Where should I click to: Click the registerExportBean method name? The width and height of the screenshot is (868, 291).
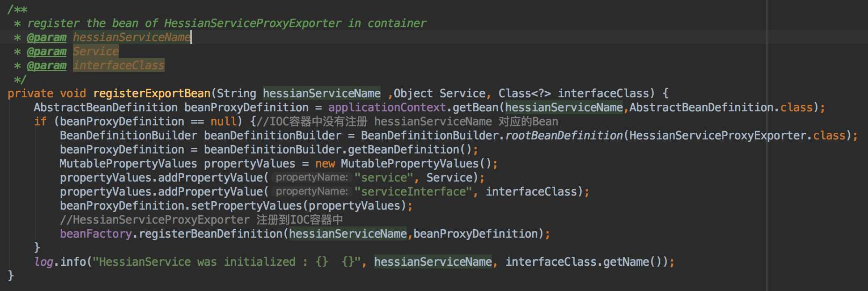click(x=152, y=94)
